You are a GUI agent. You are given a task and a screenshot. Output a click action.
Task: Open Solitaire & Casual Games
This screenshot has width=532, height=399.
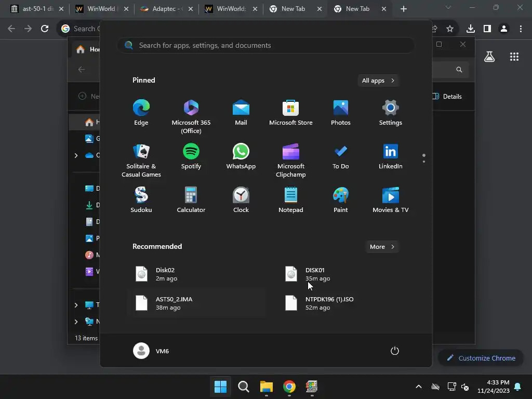[141, 160]
